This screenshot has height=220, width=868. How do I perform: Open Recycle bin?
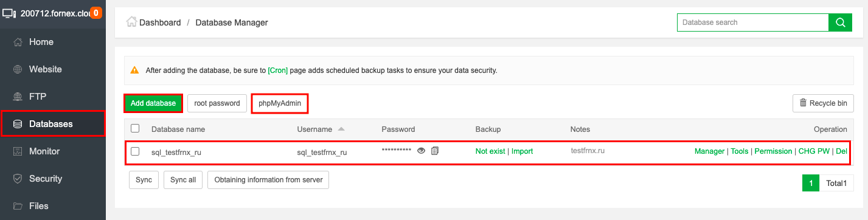(823, 103)
